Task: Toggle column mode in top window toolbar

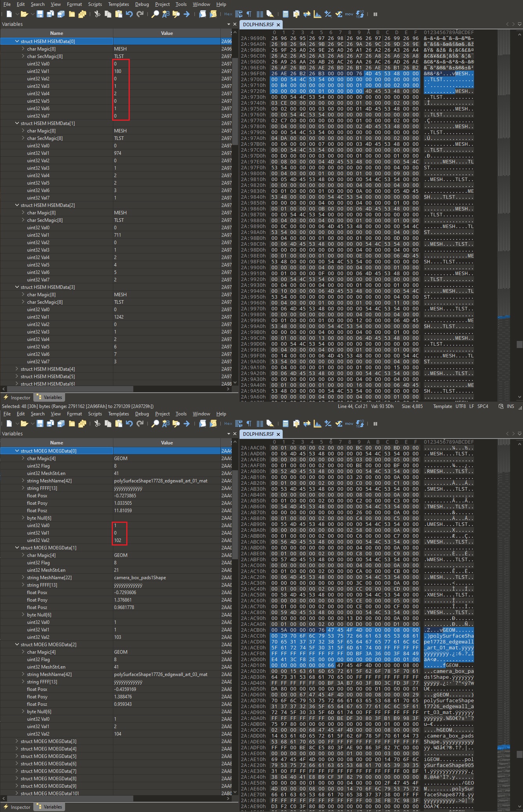Action: [x=260, y=14]
